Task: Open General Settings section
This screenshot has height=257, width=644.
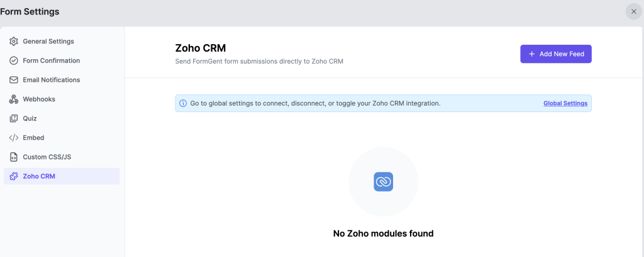Action: pyautogui.click(x=62, y=41)
